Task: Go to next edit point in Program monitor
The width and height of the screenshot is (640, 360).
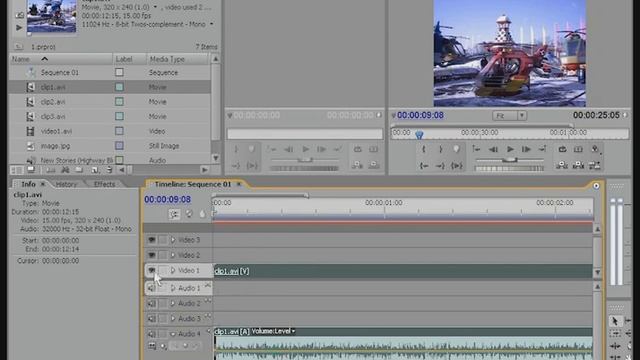Action: (542, 149)
